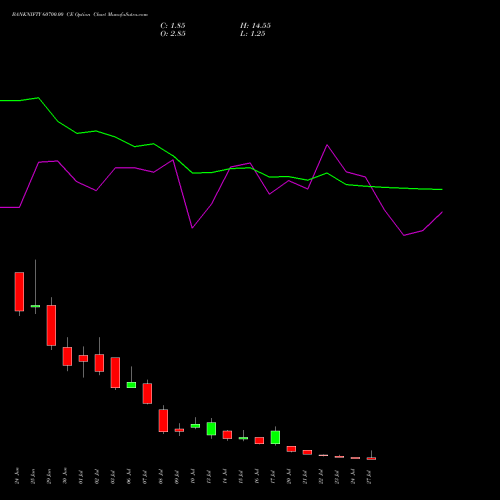The height and width of the screenshot is (500, 500).
Task: Select the high value H: 14.55
Action: (255, 26)
